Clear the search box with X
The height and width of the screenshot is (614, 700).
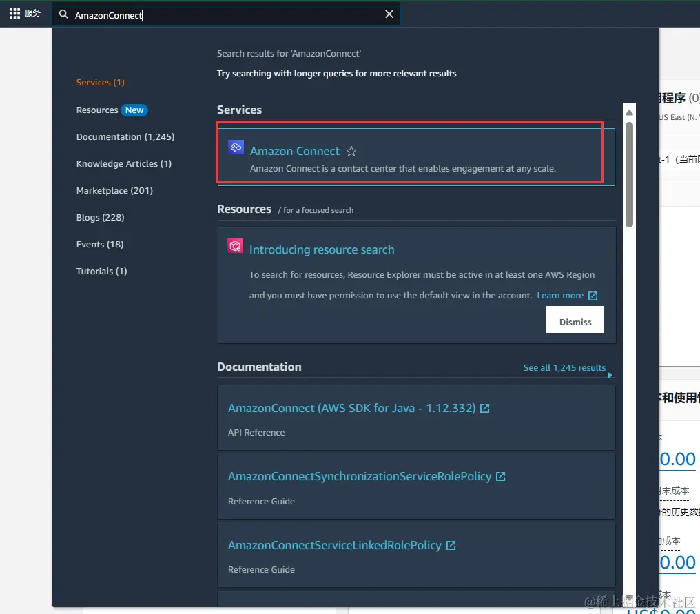tap(389, 14)
